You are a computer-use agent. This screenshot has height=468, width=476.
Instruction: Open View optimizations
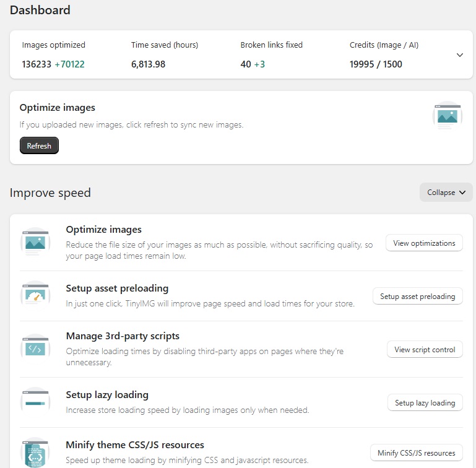(424, 243)
